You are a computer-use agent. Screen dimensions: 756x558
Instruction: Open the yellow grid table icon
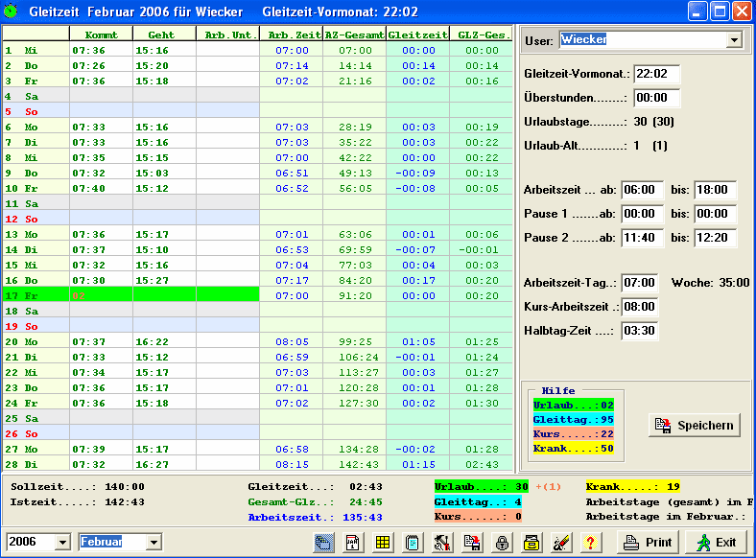tap(383, 543)
